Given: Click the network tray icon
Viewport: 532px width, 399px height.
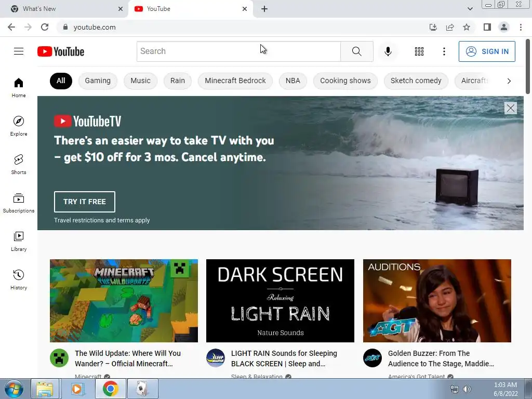Looking at the screenshot, I should pyautogui.click(x=454, y=389).
